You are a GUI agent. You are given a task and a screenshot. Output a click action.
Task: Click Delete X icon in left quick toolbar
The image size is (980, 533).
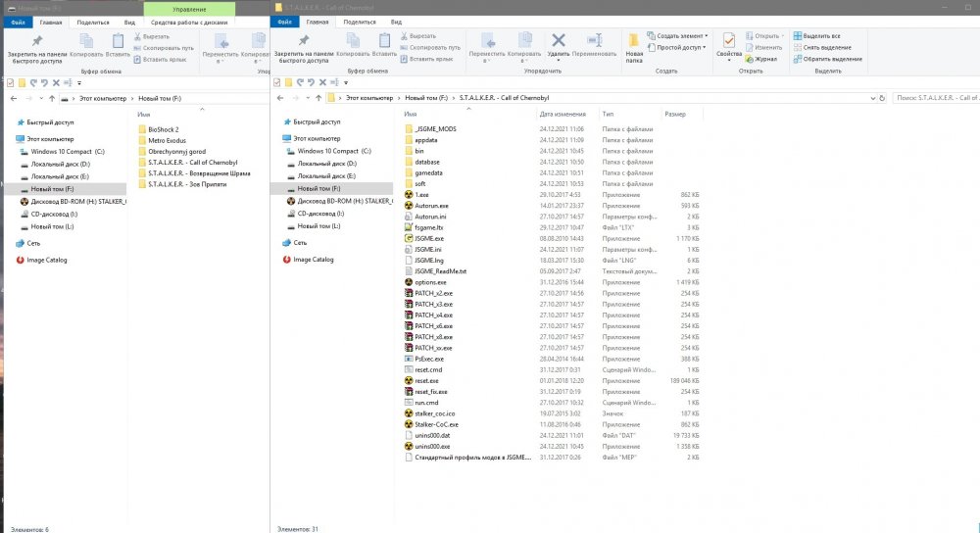pos(56,82)
